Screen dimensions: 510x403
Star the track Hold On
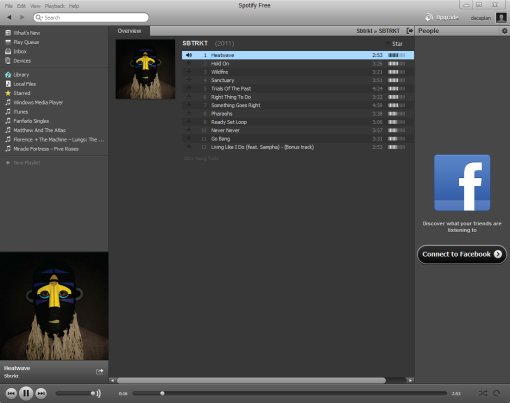click(x=188, y=63)
